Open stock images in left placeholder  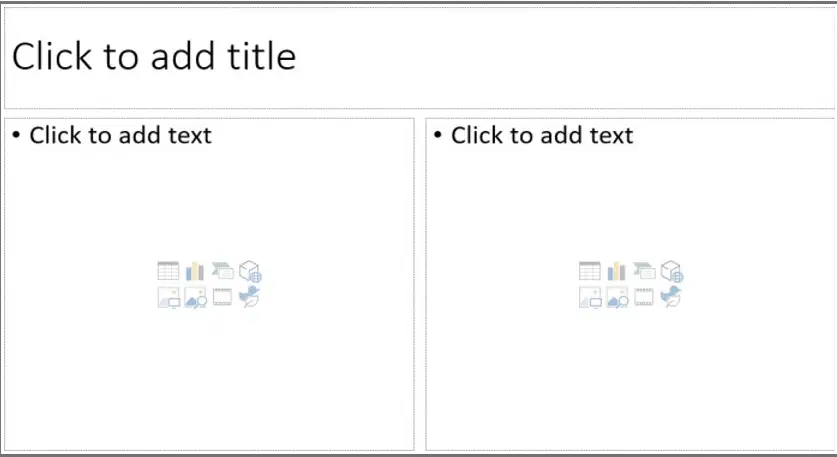[x=195, y=297]
